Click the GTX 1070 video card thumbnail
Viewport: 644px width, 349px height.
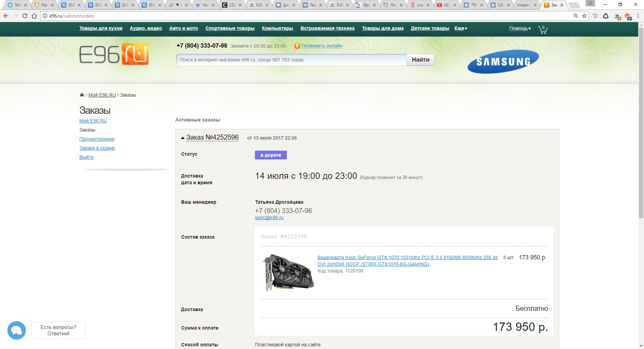[x=288, y=272]
